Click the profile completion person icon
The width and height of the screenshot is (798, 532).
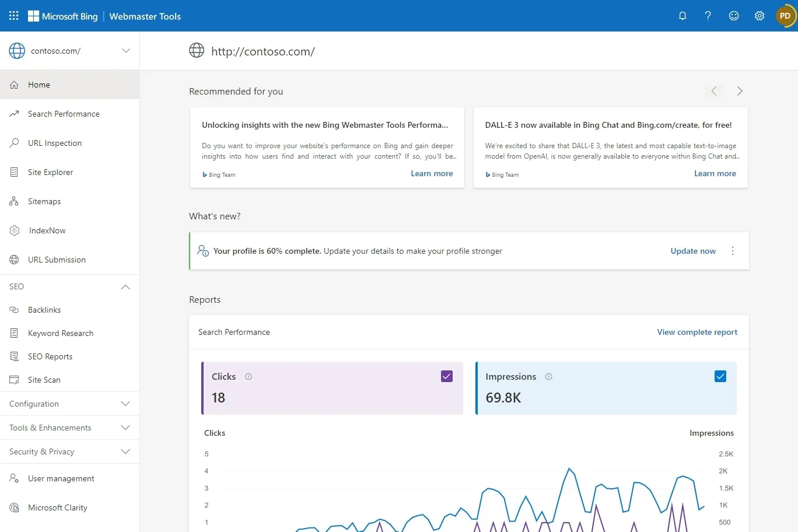[203, 251]
